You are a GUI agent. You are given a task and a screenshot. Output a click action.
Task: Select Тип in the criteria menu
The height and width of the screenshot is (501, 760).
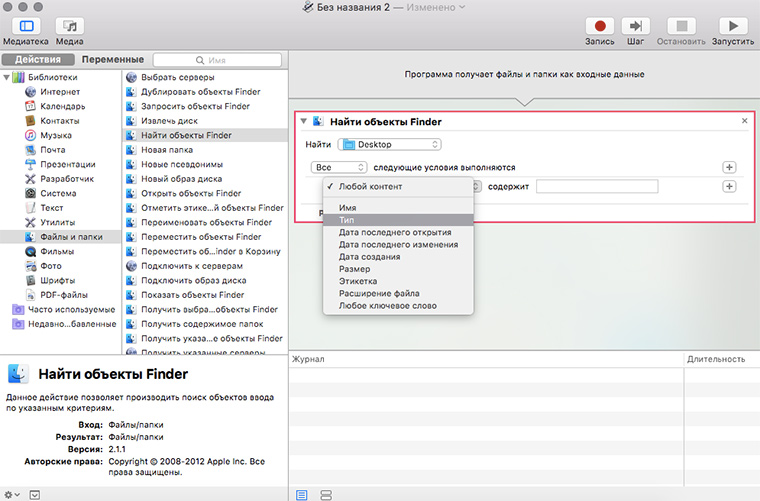(x=347, y=220)
